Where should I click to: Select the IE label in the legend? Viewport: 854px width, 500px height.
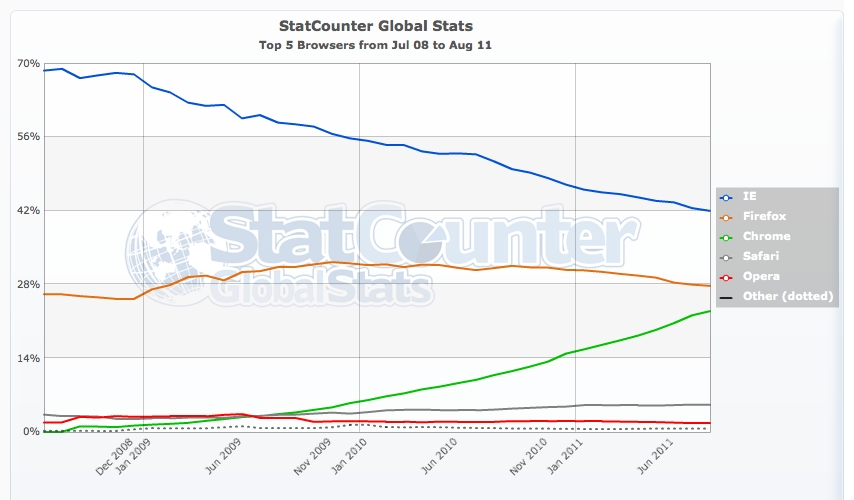(746, 196)
